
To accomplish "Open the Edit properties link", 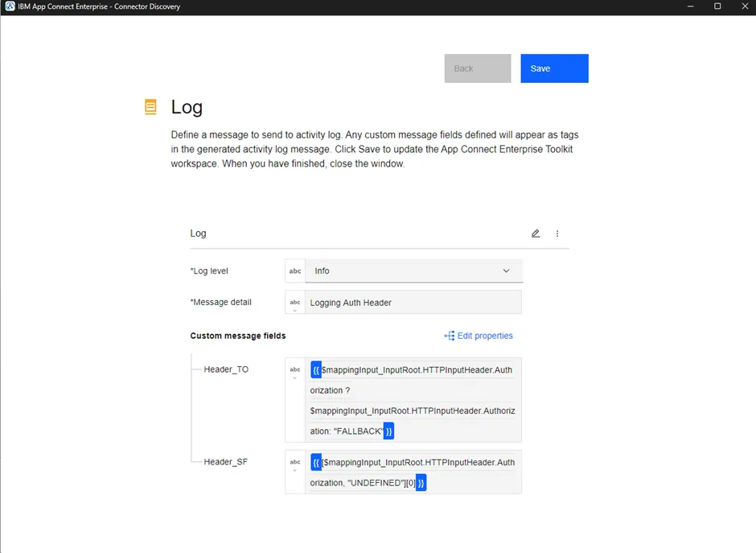I will pyautogui.click(x=479, y=336).
